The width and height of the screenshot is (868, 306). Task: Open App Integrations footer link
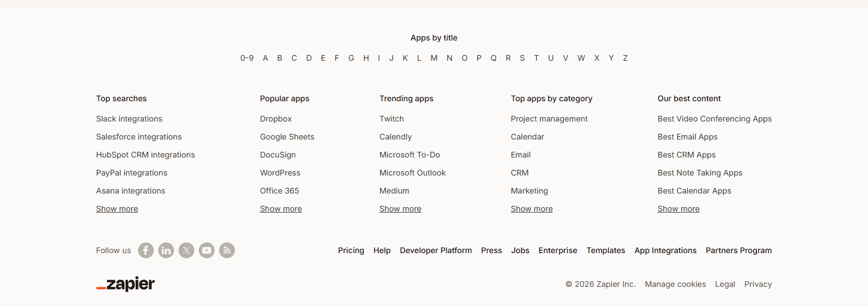[x=666, y=250]
